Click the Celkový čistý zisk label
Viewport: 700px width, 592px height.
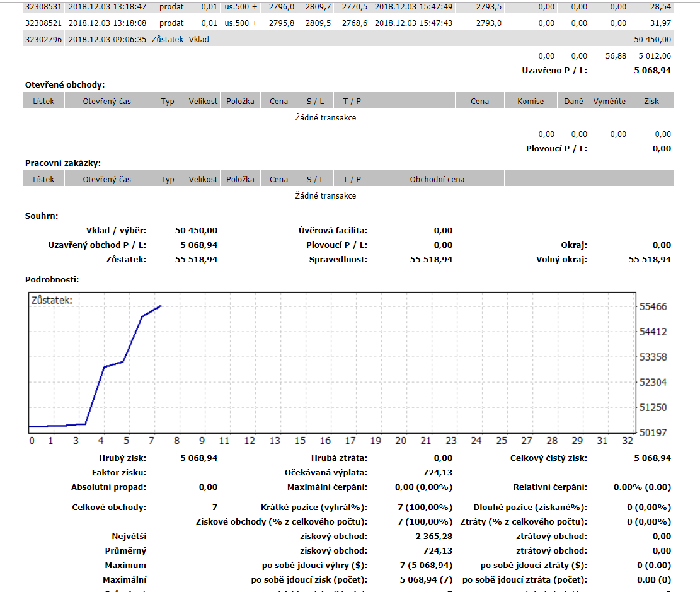coord(549,458)
